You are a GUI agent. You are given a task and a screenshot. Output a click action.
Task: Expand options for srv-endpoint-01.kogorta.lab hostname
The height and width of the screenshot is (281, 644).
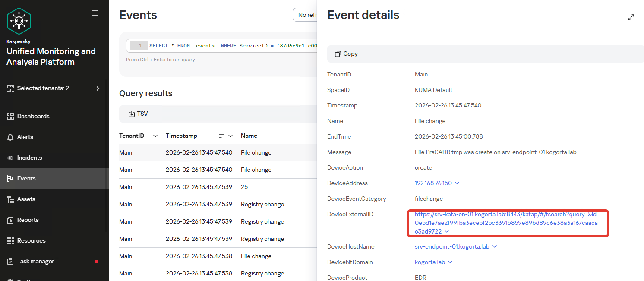[495, 246]
